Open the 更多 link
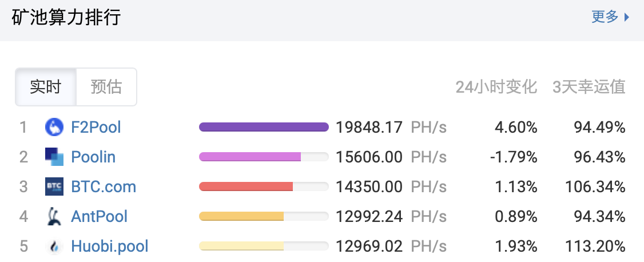Image resolution: width=644 pixels, height=262 pixels. 605,17
